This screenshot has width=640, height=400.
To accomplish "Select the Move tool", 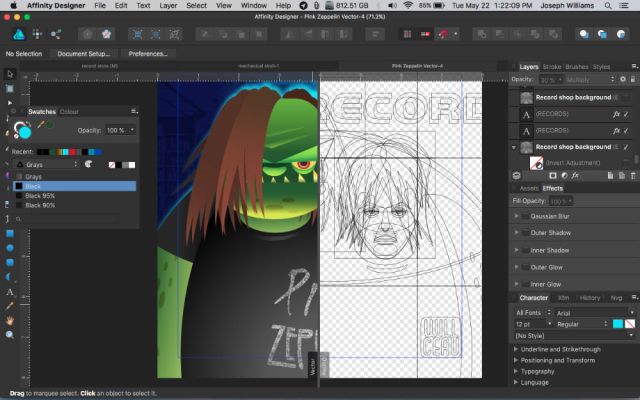I will (x=10, y=74).
